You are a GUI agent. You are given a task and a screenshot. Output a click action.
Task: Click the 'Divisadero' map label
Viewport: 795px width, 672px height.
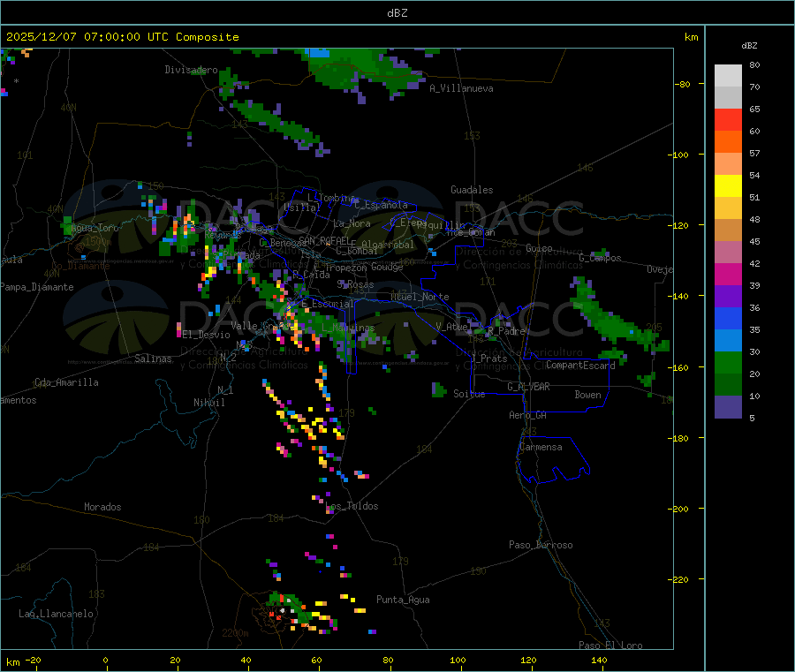191,70
